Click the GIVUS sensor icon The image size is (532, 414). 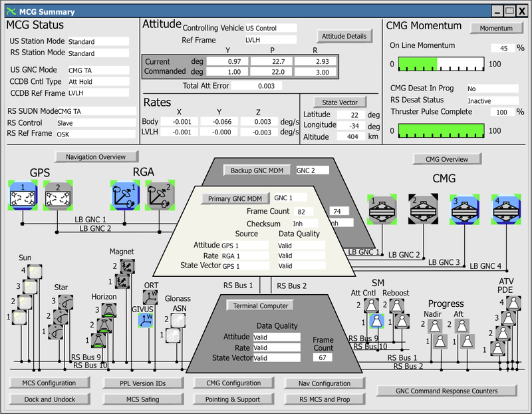coord(146,320)
